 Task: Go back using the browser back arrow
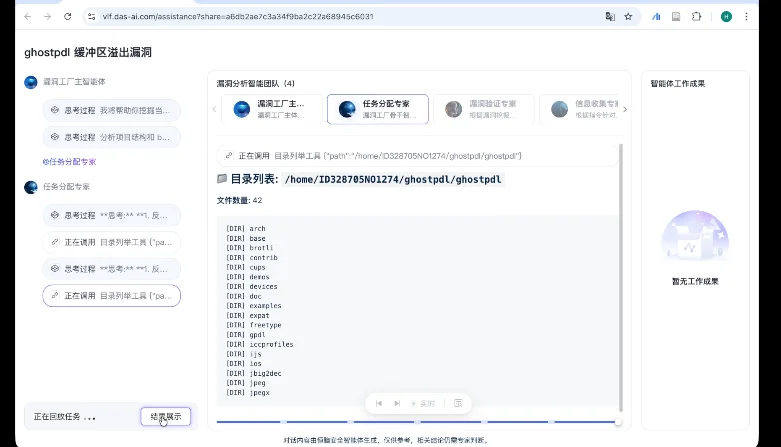coord(28,16)
